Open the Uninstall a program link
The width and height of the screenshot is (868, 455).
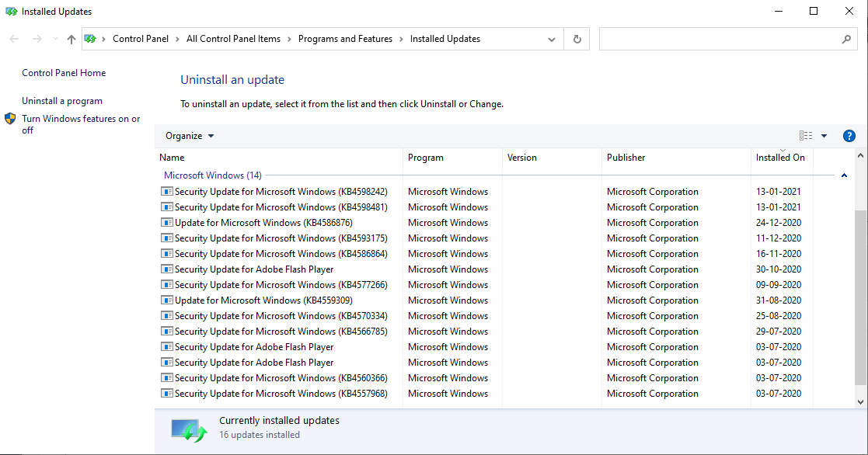pos(62,101)
